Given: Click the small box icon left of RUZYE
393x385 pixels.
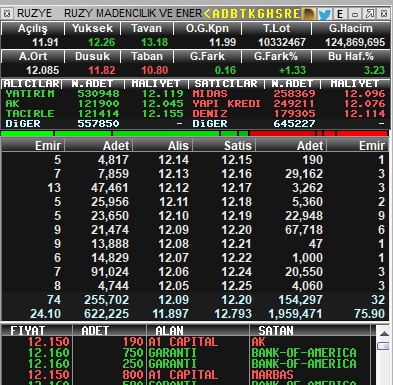Looking at the screenshot, I should [x=7, y=14].
